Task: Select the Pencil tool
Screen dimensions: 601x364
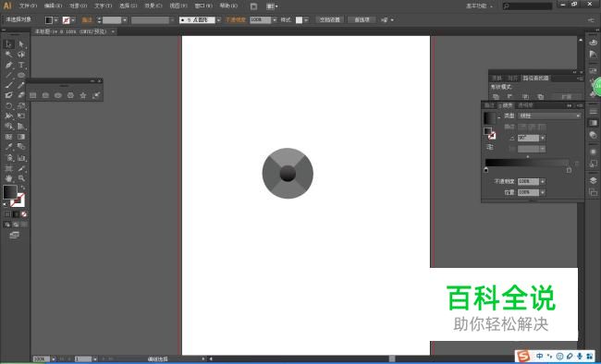Action: point(21,85)
